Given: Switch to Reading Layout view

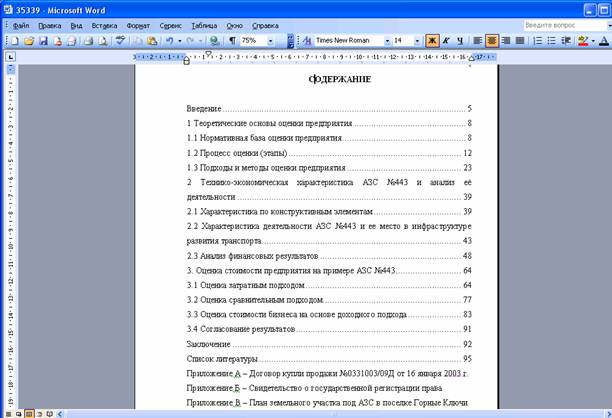Looking at the screenshot, I should pyautogui.click(x=50, y=414).
